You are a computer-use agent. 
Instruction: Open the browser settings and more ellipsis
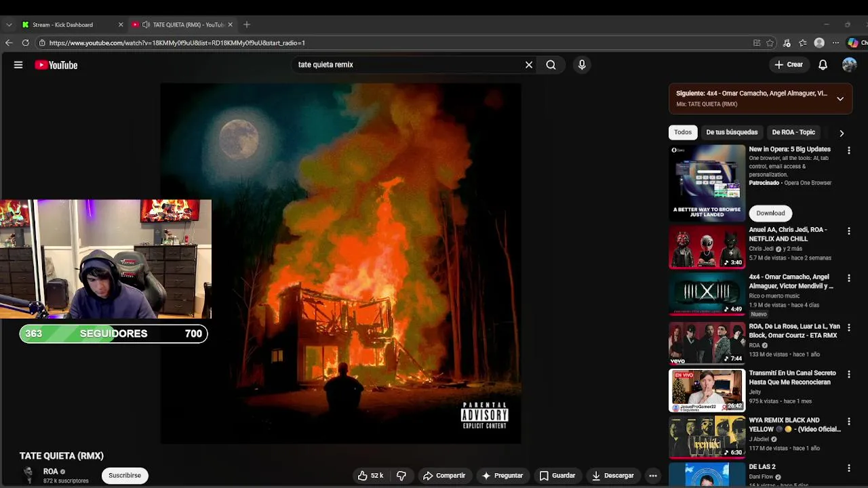[x=835, y=43]
